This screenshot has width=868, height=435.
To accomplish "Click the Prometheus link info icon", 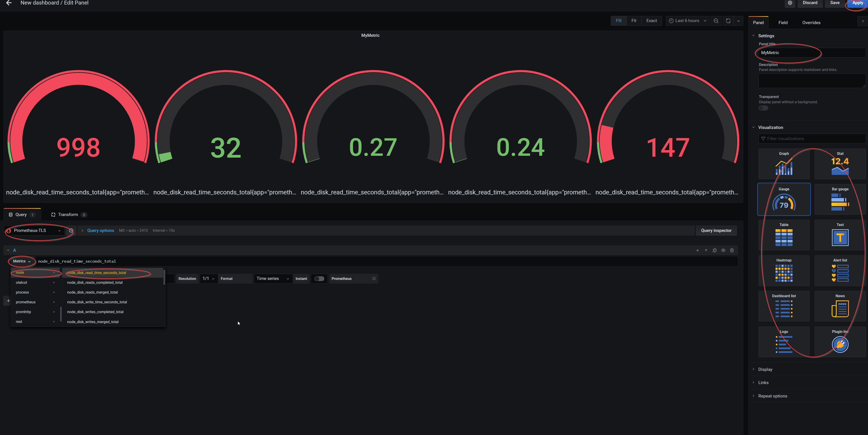I will (374, 279).
